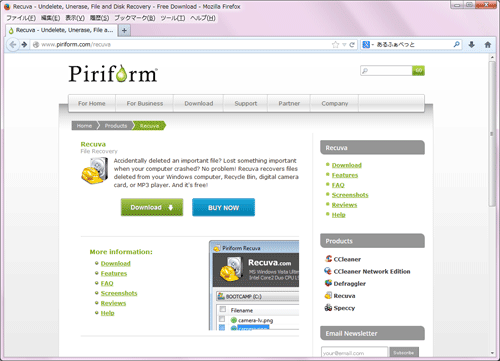
Task: Go forward with the forward arrow icon
Action: click(24, 44)
